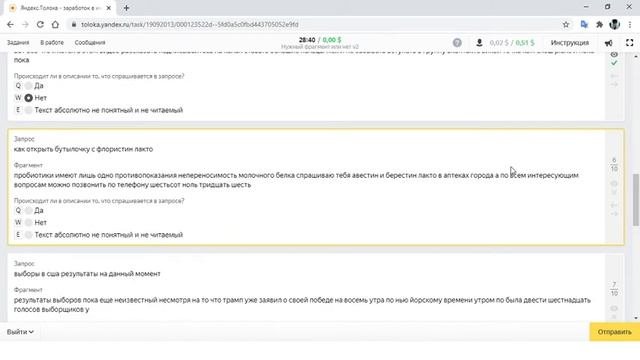Open the Chrome three-dot menu

click(x=630, y=24)
